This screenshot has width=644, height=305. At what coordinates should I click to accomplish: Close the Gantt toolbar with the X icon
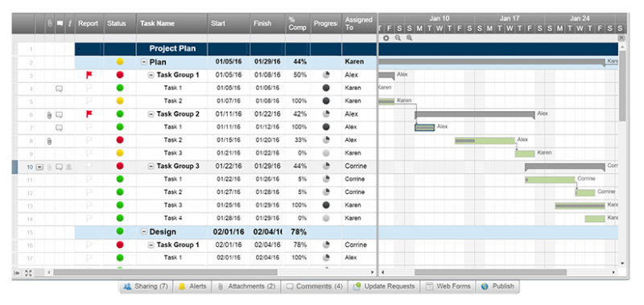coord(621,38)
